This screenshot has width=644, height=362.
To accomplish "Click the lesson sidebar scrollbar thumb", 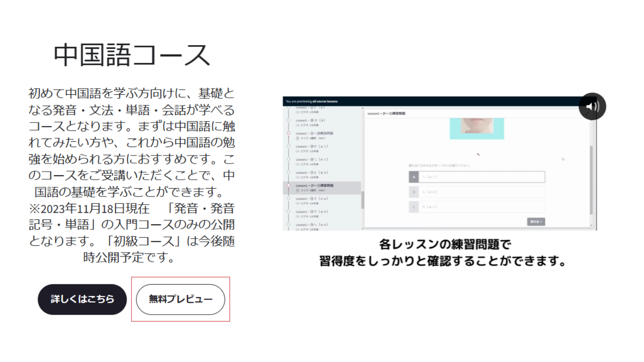I will click(363, 200).
